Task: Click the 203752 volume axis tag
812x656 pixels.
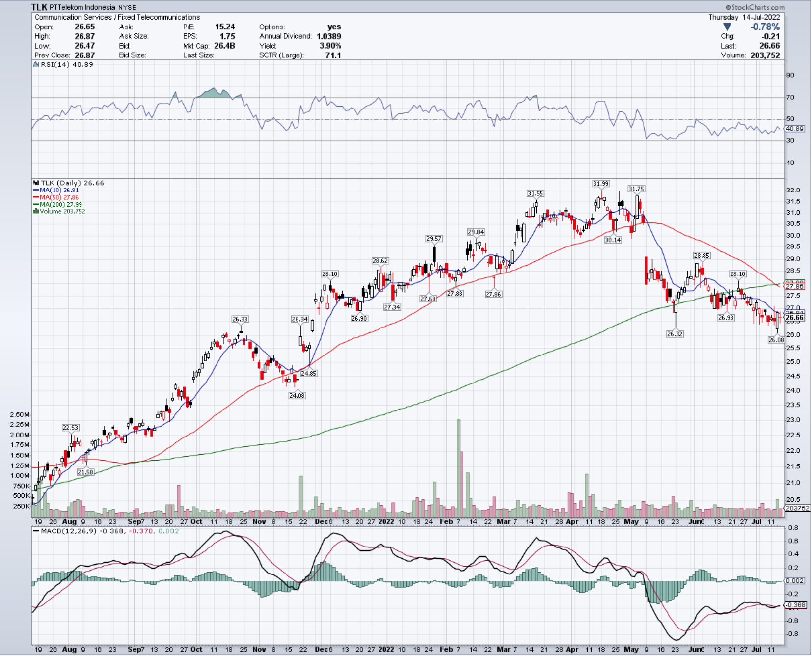Action: 798,508
